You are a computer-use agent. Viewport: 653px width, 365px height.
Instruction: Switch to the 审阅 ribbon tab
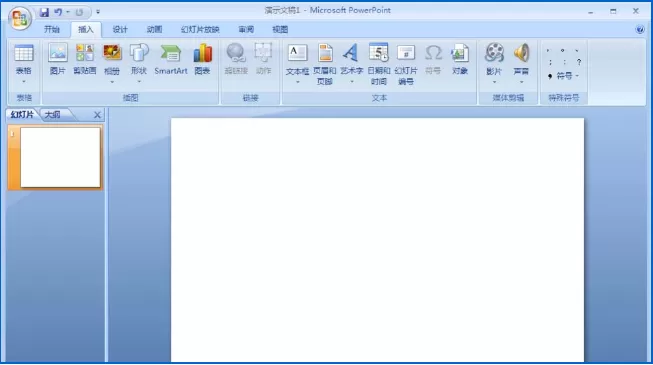[x=246, y=30]
